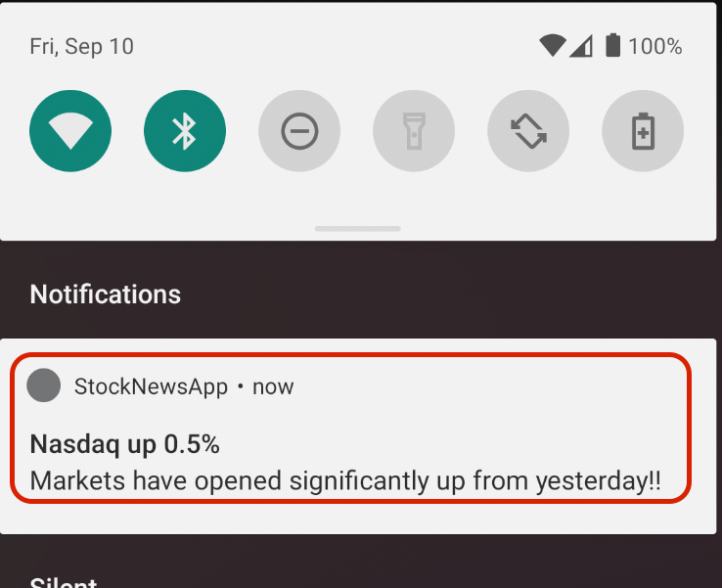Disable the Bluetooth quick setting tile

(x=185, y=131)
